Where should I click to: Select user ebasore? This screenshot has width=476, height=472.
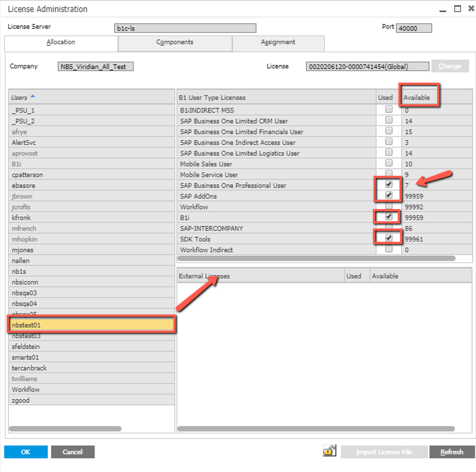pyautogui.click(x=91, y=185)
